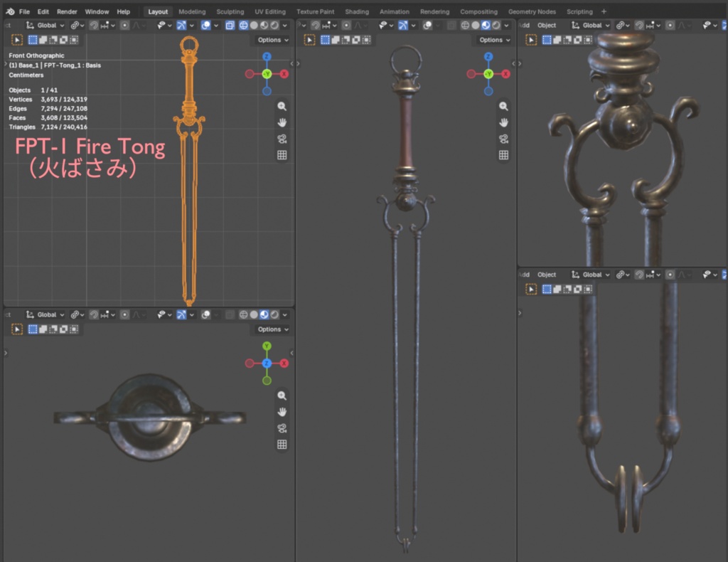
Task: Open the File menu
Action: [x=24, y=11]
